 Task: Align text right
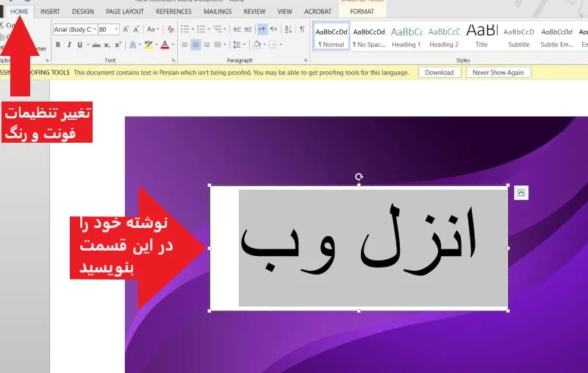point(207,45)
